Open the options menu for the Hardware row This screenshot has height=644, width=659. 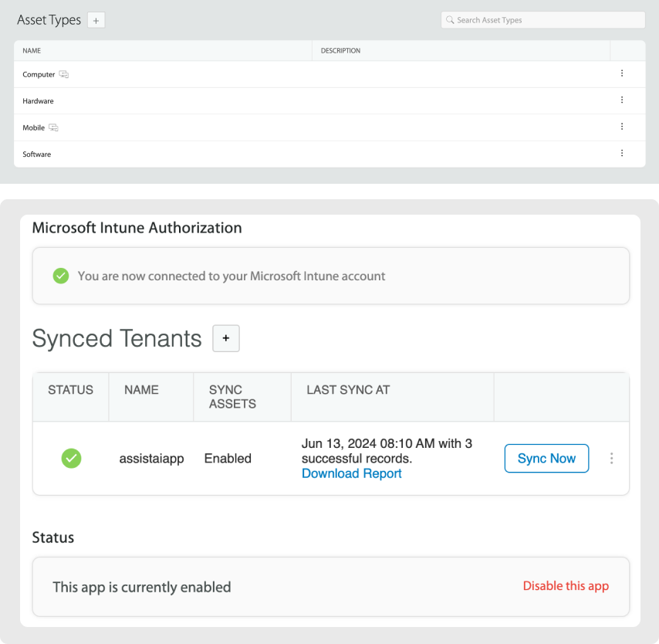(x=622, y=100)
